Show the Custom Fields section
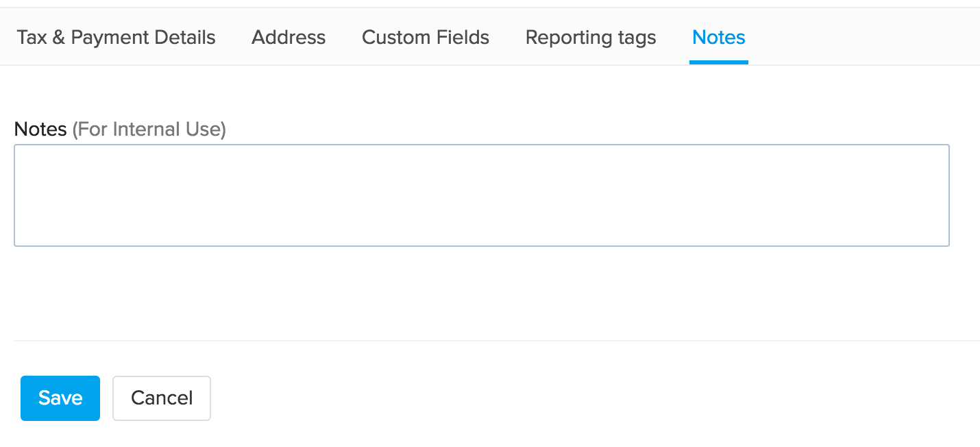Viewport: 980px width, 447px height. 426,37
